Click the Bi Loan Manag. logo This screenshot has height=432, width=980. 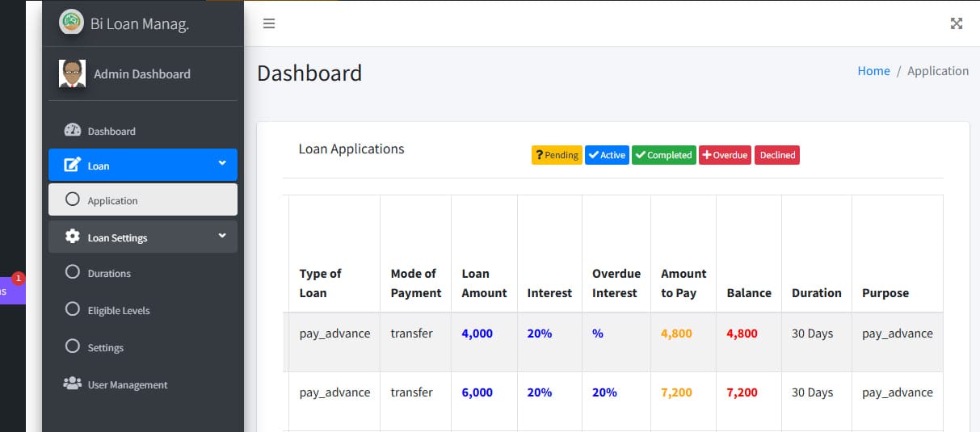(x=71, y=23)
